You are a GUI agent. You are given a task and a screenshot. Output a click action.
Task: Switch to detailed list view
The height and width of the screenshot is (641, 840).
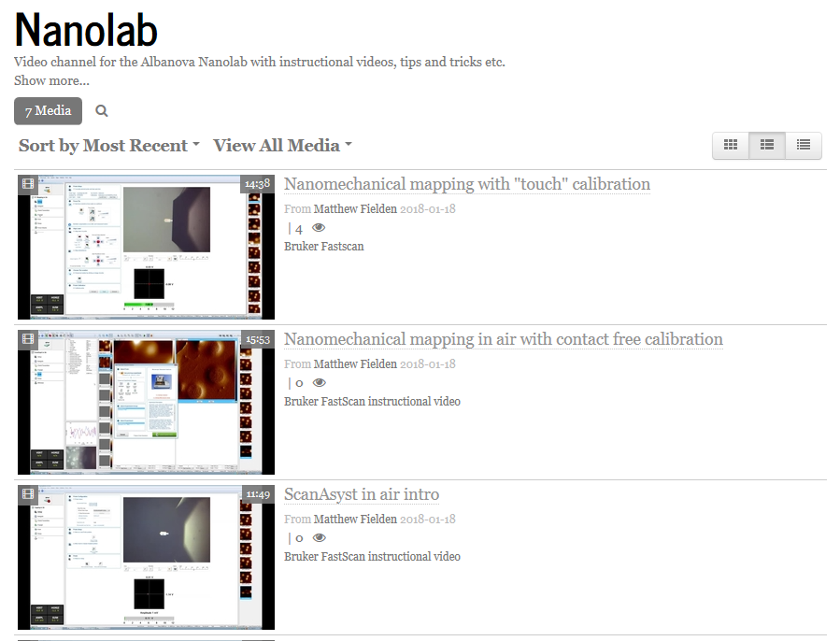[x=767, y=146]
